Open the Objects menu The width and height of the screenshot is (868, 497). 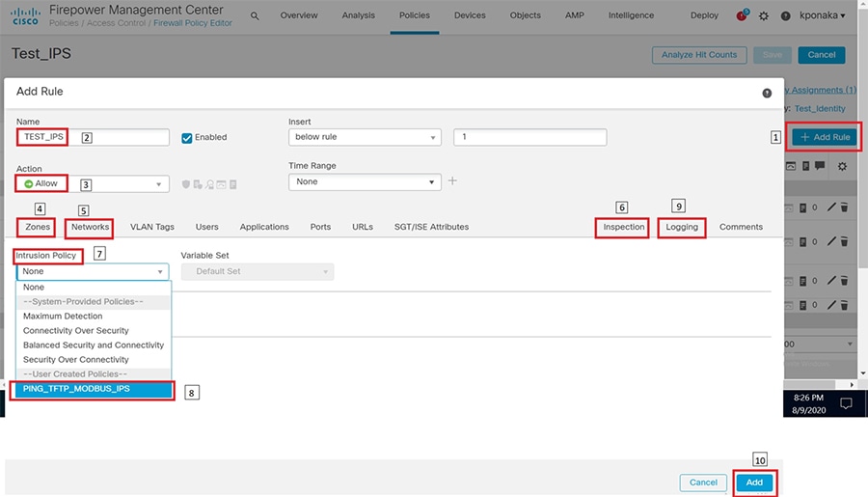tap(526, 15)
